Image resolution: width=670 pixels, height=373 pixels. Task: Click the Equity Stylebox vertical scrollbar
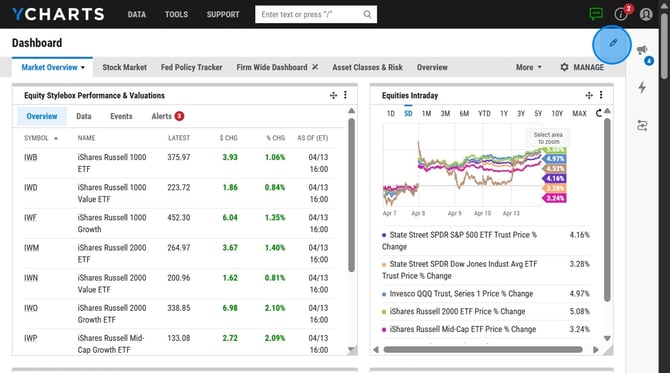[351, 195]
